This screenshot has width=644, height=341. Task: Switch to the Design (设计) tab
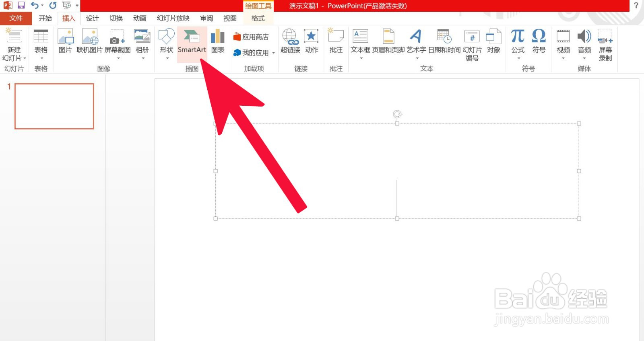coord(92,18)
